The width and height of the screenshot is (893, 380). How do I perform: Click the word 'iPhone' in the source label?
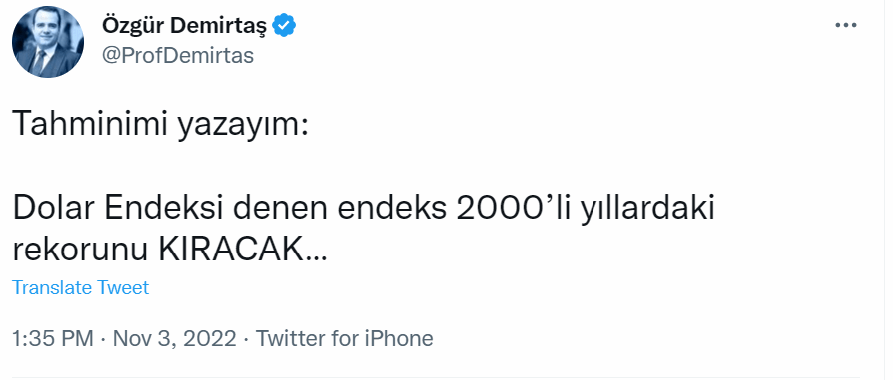coord(400,338)
